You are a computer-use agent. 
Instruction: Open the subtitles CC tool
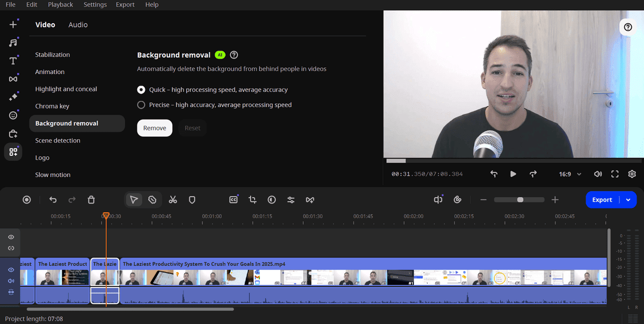pos(233,200)
